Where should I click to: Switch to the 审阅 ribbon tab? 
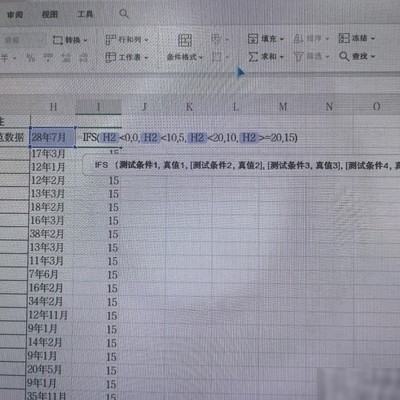click(x=15, y=15)
